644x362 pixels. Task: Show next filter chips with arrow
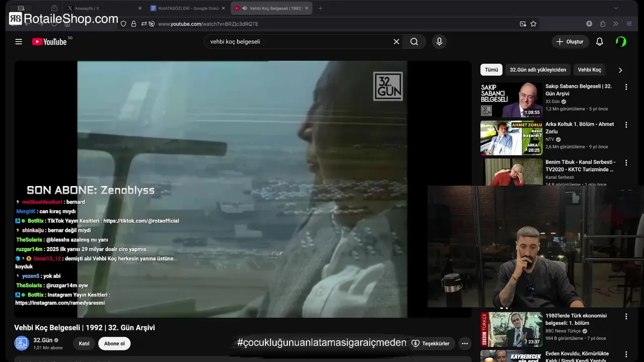click(x=620, y=70)
